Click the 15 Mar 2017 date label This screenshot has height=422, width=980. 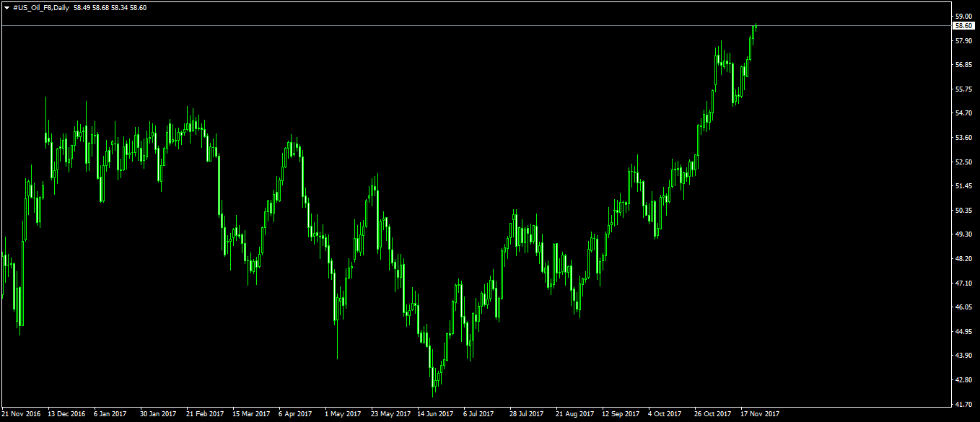click(251, 414)
